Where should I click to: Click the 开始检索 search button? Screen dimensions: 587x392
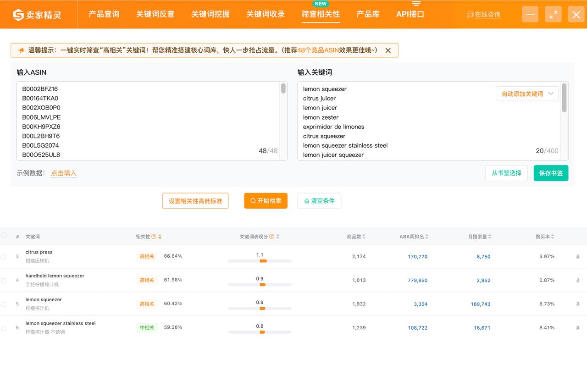(x=266, y=201)
